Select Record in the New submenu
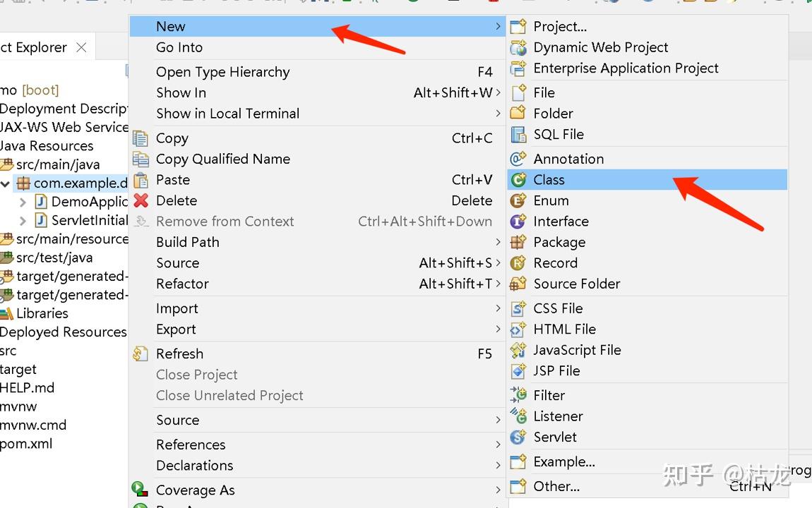The height and width of the screenshot is (508, 812). (555, 262)
